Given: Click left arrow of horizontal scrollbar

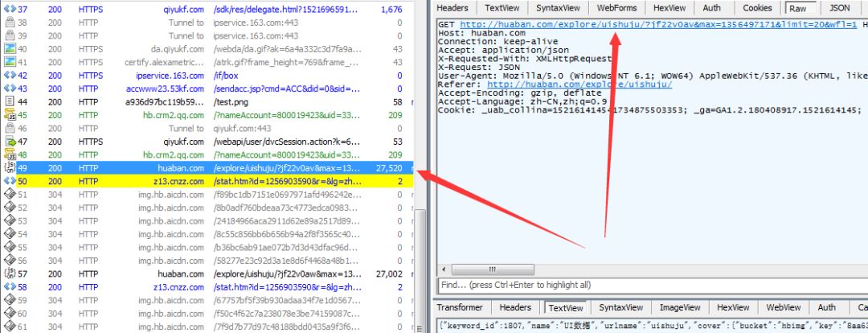Looking at the screenshot, I should tap(444, 269).
